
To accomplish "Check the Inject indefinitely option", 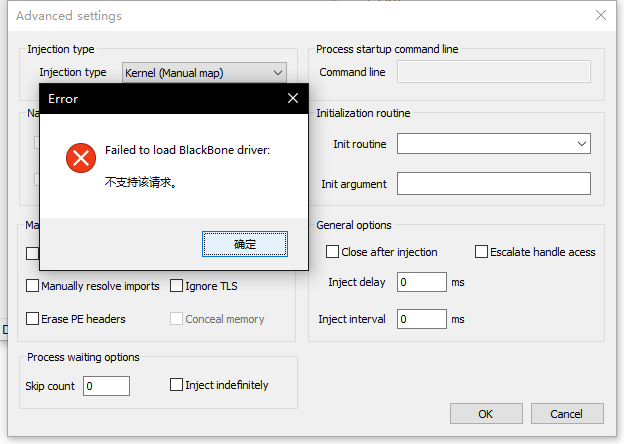I will (177, 385).
